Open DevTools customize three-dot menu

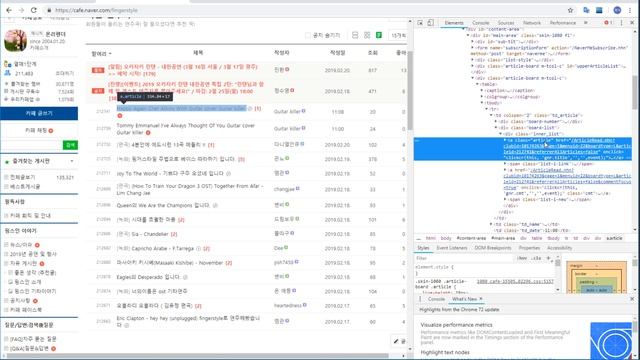pyautogui.click(x=622, y=23)
